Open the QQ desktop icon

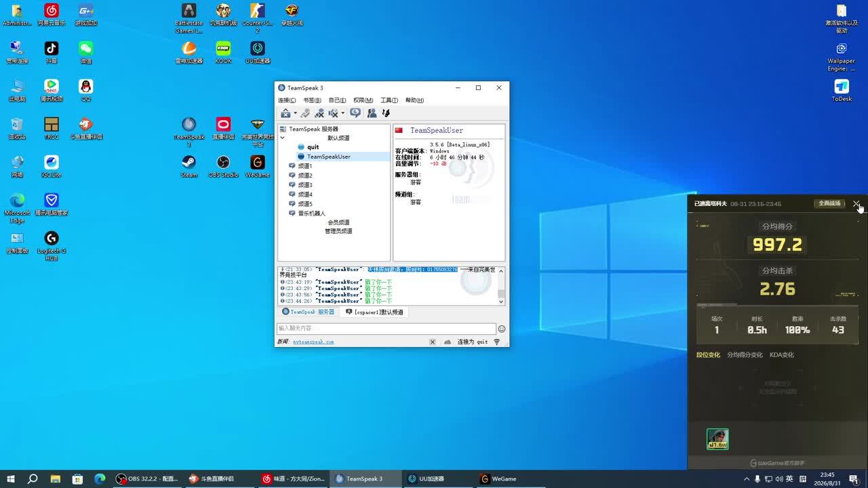[85, 91]
